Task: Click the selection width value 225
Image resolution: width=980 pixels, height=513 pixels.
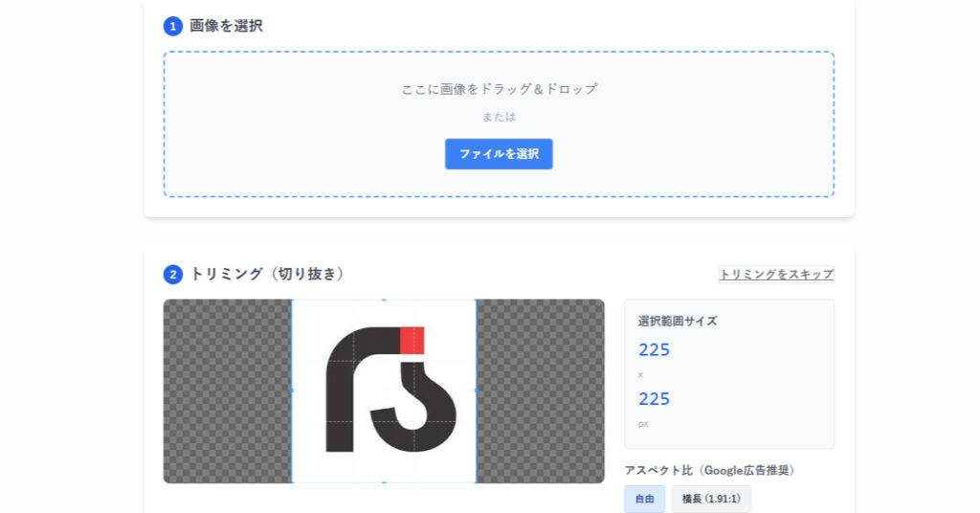Action: [x=655, y=349]
